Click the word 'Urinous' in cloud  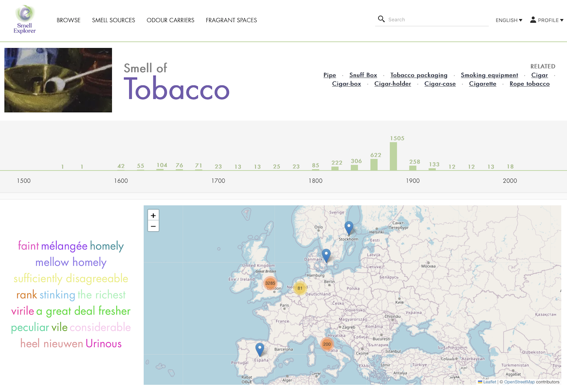coord(103,344)
